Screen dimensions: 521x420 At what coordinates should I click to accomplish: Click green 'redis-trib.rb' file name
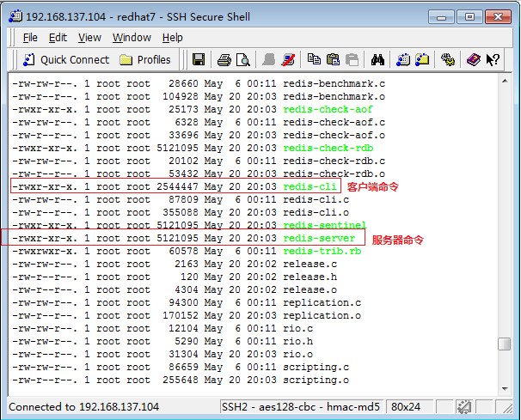[322, 251]
